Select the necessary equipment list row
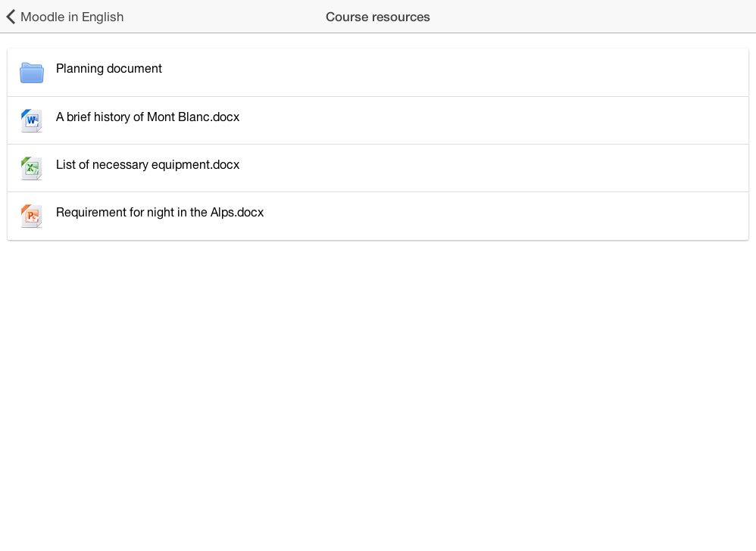The image size is (756, 551). (378, 168)
